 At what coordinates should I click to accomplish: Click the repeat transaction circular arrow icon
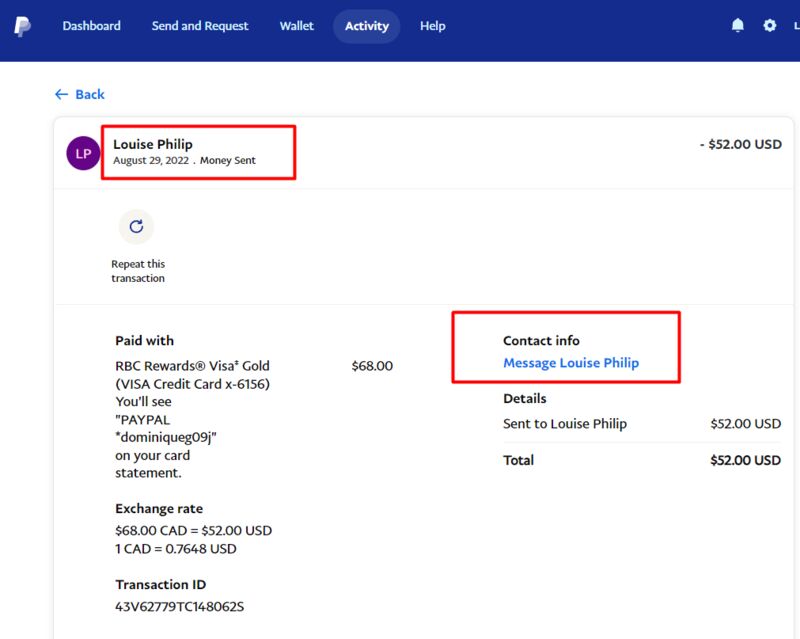click(136, 226)
